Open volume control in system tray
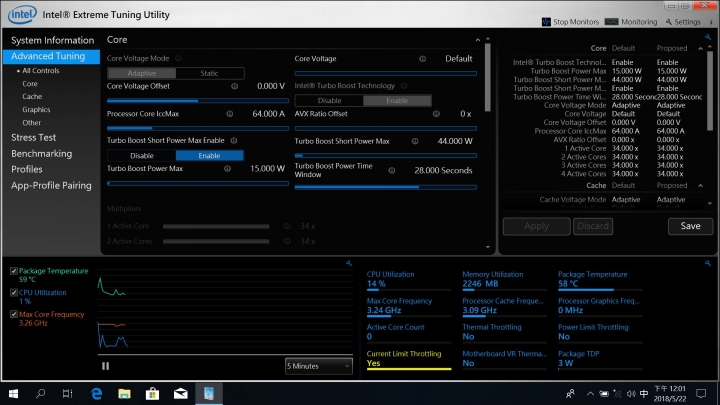The image size is (720, 405). (631, 394)
